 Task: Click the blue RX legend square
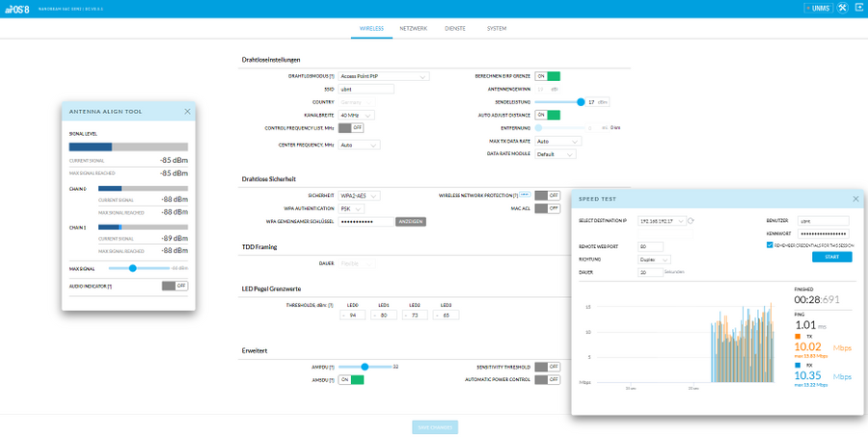pos(798,366)
